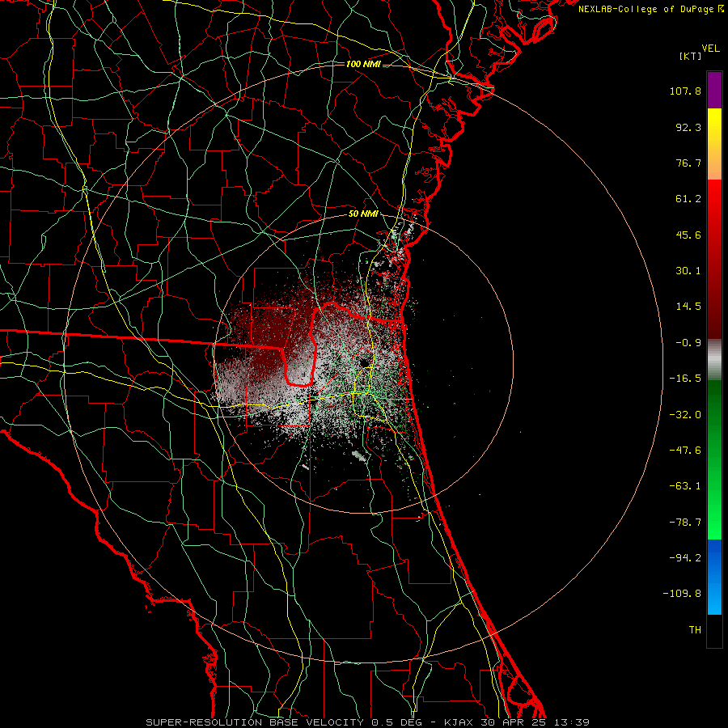Viewport: 728px width, 728px height.
Task: Click SUPER-RESOLUTION BASE VELOCITY in the caption
Action: coord(255,722)
